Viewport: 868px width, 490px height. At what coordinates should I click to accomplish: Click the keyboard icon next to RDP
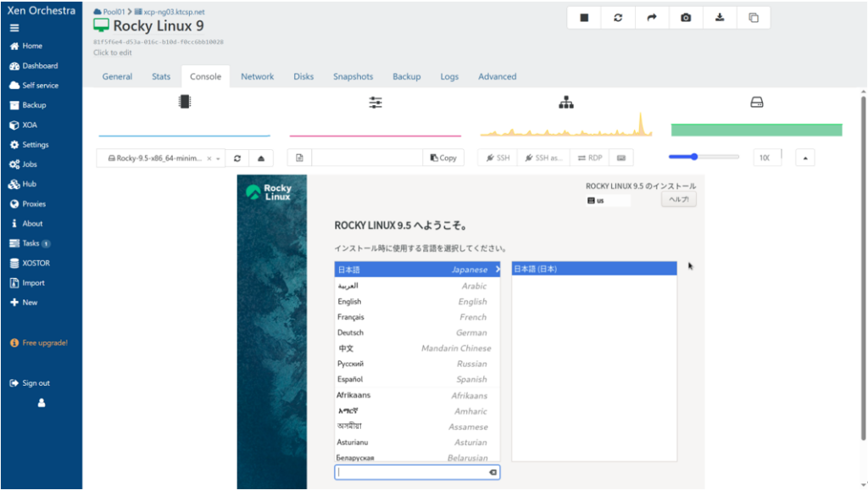(621, 158)
